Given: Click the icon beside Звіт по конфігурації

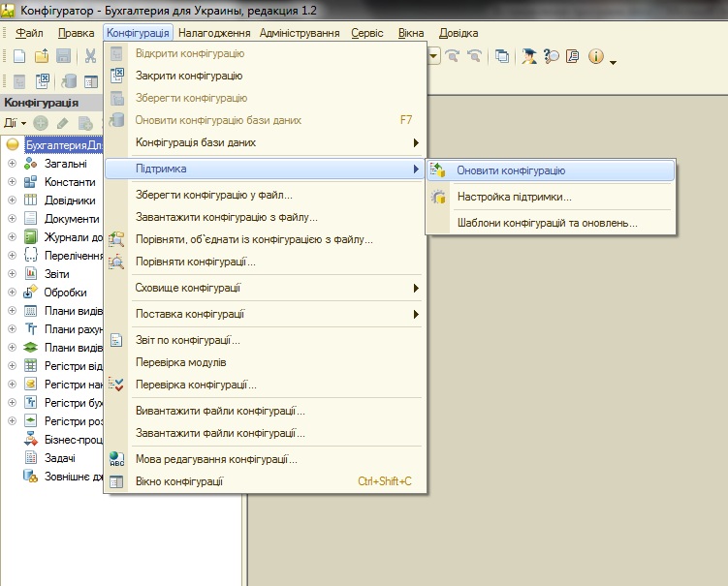Looking at the screenshot, I should (x=116, y=340).
